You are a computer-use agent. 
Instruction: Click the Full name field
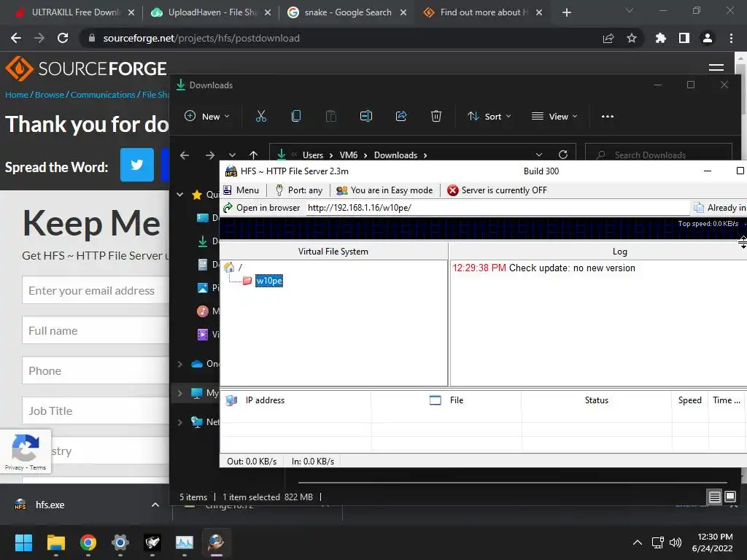96,330
